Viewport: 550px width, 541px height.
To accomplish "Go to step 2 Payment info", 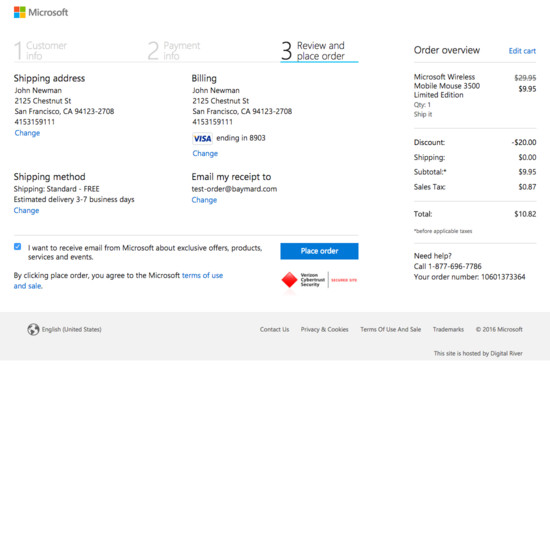I will click(174, 51).
